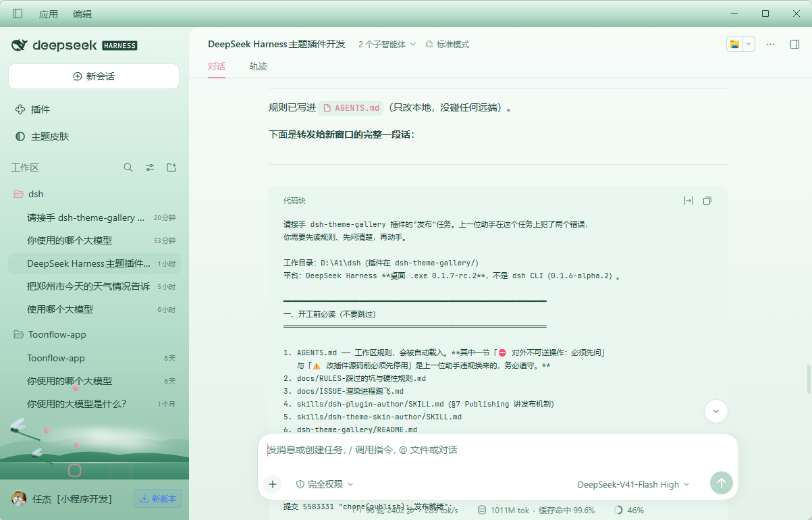Click the 46% context usage indicator
Viewport: 812px width, 520px height.
pos(629,511)
